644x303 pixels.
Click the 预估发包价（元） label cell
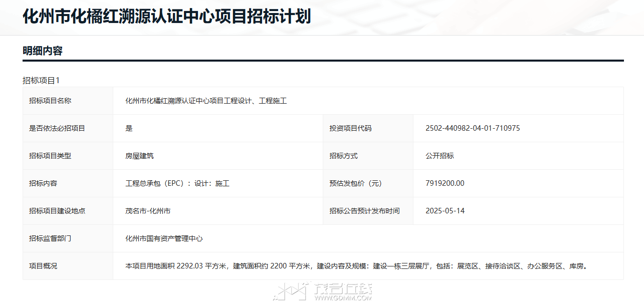click(368, 183)
